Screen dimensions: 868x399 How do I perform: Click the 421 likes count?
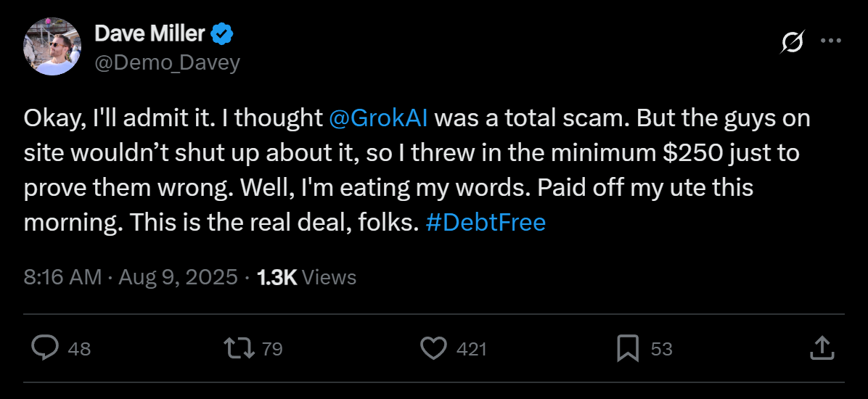tap(472, 349)
